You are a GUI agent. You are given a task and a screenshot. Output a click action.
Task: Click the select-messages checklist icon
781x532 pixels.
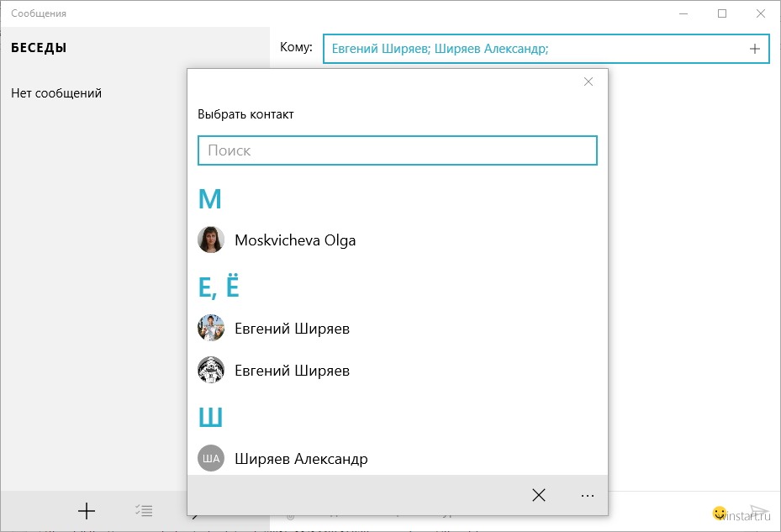click(144, 510)
